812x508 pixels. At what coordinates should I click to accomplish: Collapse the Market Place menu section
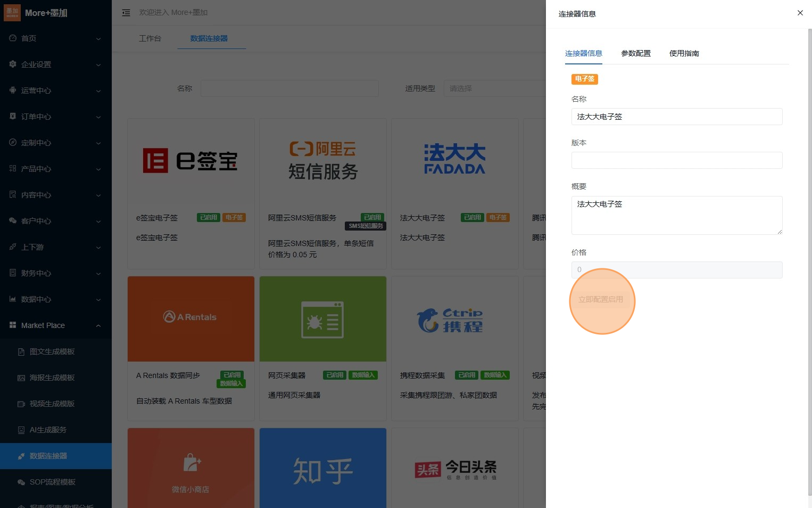click(x=98, y=325)
